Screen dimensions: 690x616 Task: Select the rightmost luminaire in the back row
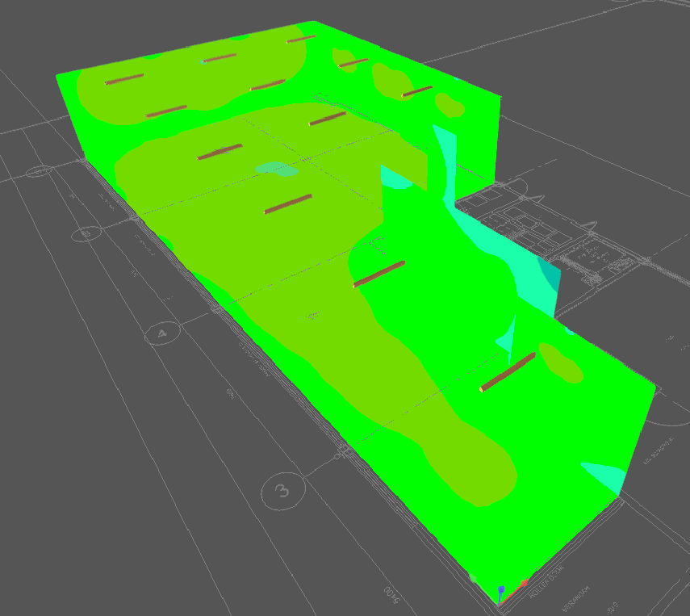(417, 93)
